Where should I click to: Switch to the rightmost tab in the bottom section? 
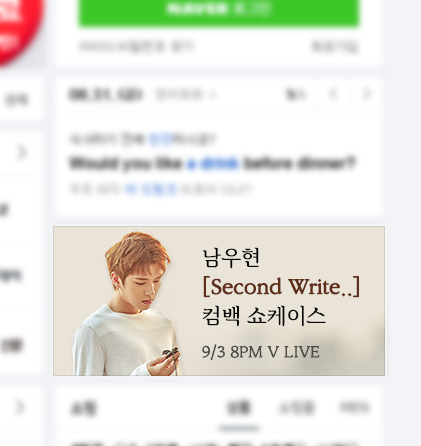click(x=354, y=407)
